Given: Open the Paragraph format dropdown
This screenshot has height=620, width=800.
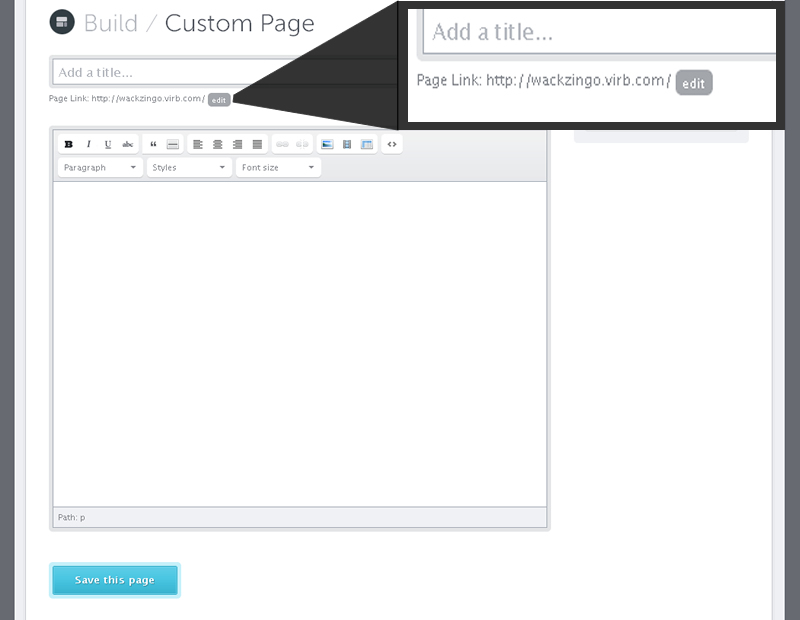Looking at the screenshot, I should tap(100, 167).
